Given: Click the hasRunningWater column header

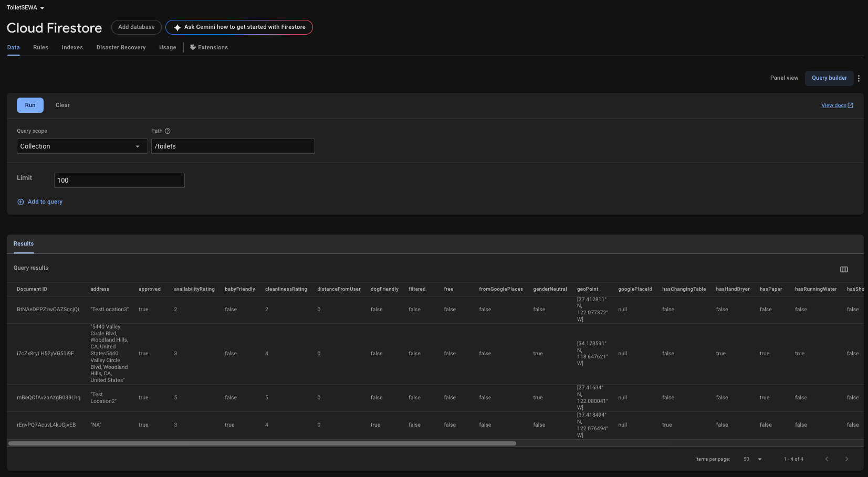Looking at the screenshot, I should [x=815, y=289].
